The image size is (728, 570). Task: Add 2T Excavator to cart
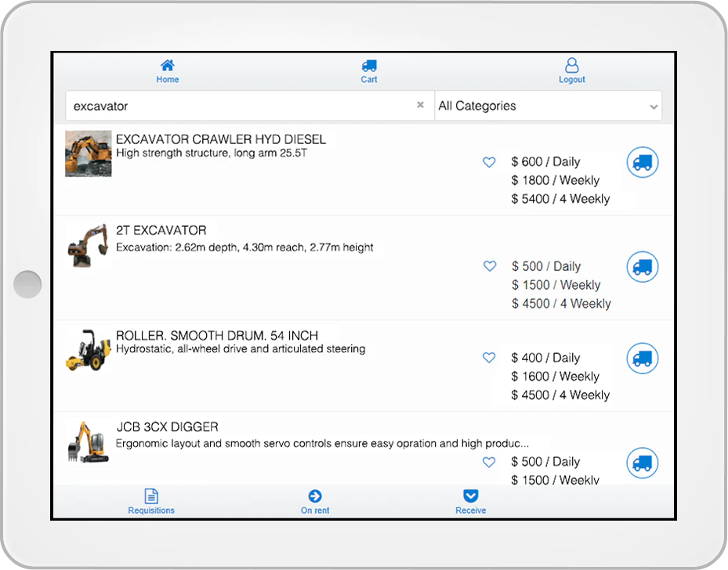coord(643,267)
